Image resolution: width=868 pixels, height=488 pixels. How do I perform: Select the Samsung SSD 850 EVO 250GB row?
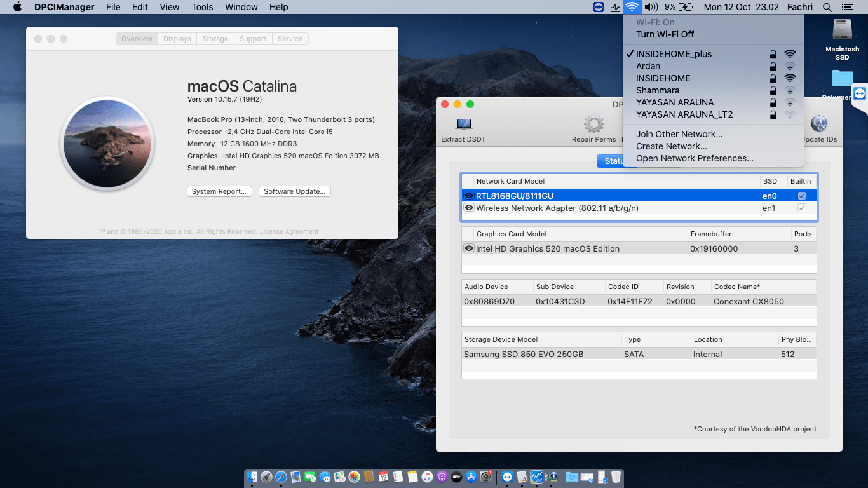coord(639,354)
